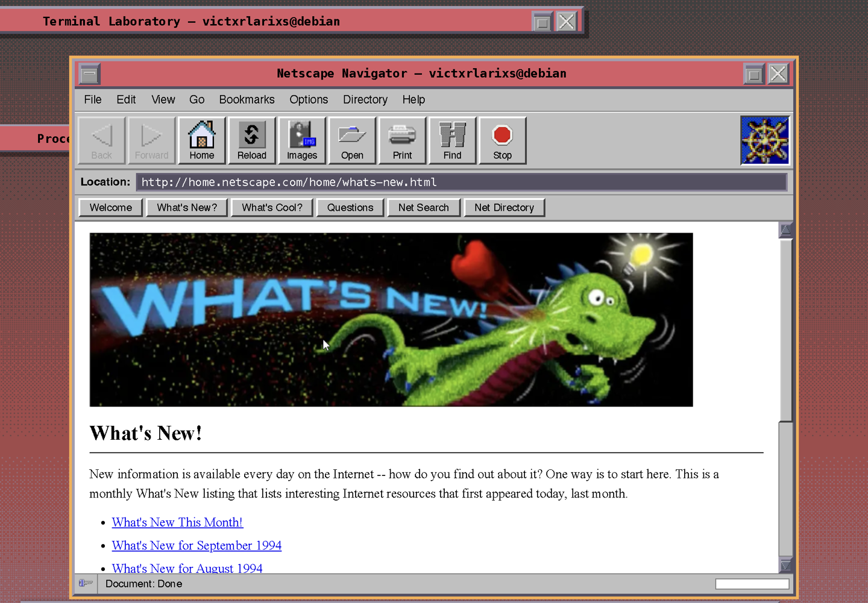This screenshot has height=603, width=868.
Task: Open a location with Open icon
Action: (352, 140)
